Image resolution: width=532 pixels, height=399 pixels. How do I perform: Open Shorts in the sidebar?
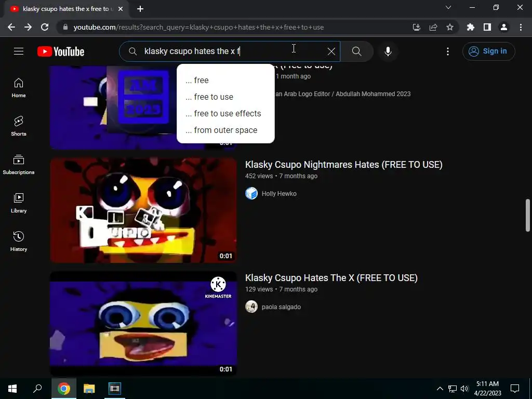pos(19,126)
